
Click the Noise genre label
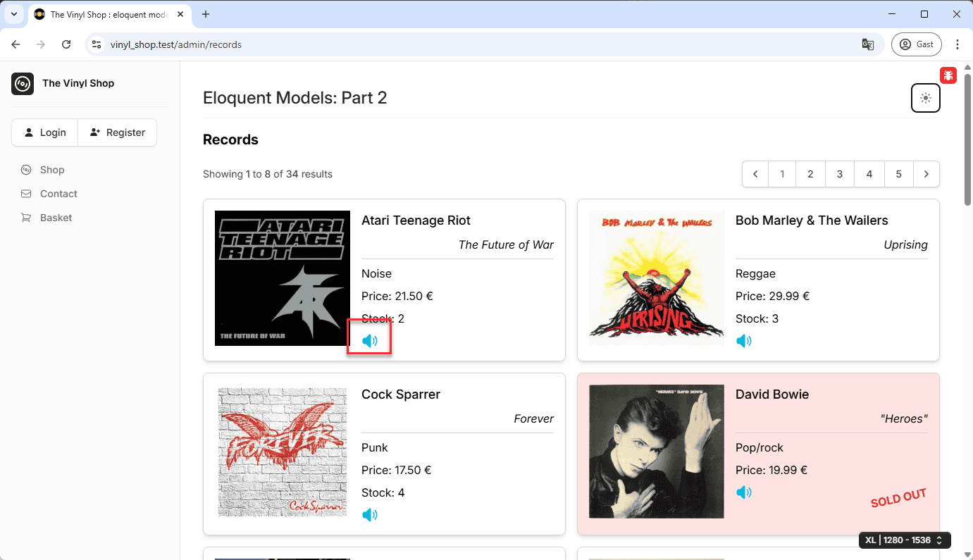376,273
